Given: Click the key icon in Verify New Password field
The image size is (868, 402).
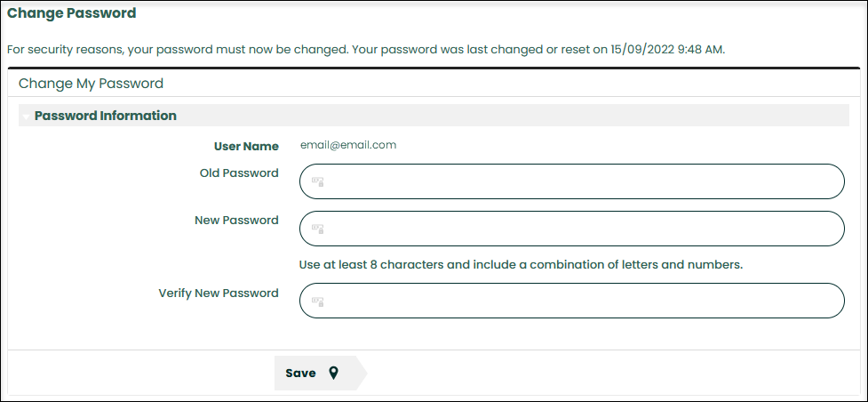Looking at the screenshot, I should click(x=317, y=301).
